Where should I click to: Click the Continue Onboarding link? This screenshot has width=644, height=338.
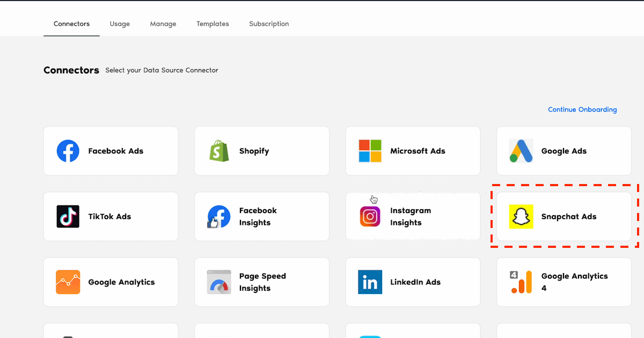click(582, 109)
